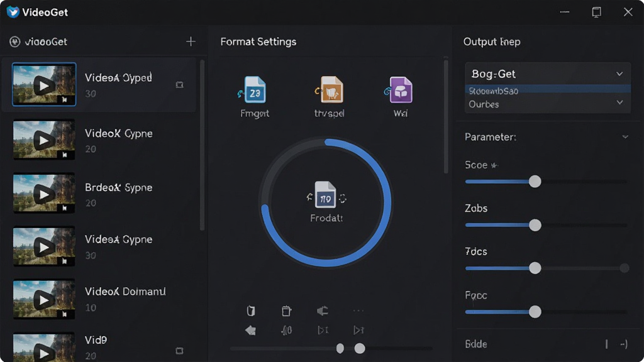The height and width of the screenshot is (362, 644).
Task: Play the VideoK Cypne thumbnail
Action: click(x=44, y=140)
